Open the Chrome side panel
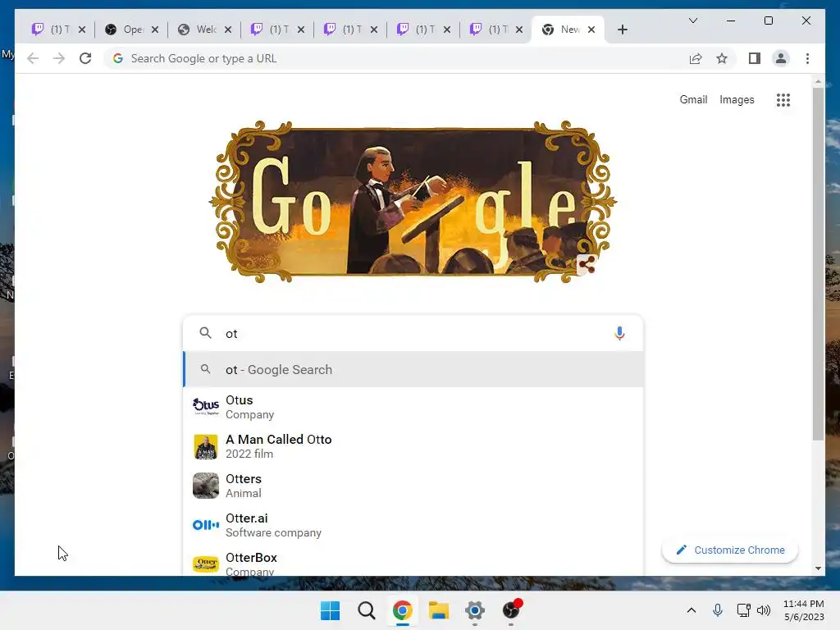The image size is (840, 630). 755,58
